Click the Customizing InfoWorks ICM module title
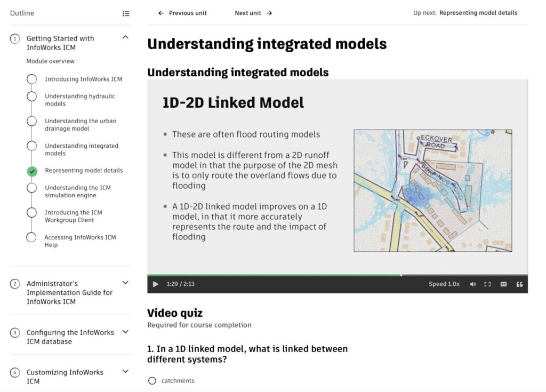The image size is (546, 392). 65,377
